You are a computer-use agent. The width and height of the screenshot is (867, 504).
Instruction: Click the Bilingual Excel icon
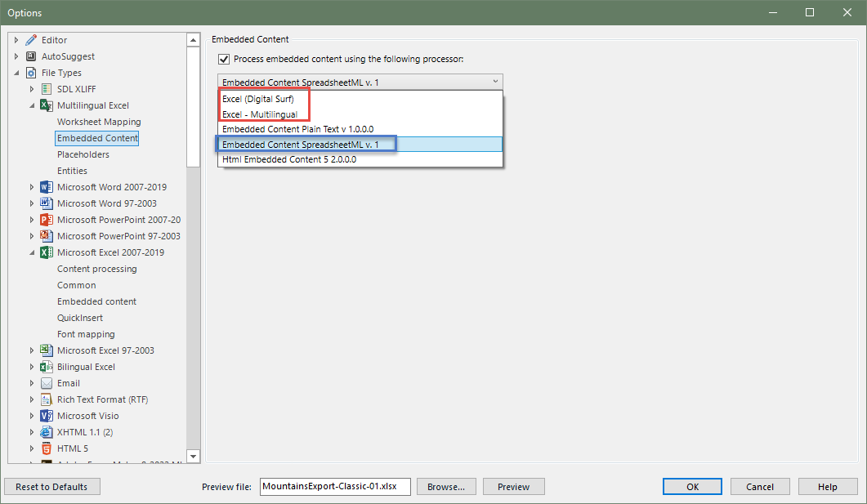(47, 367)
